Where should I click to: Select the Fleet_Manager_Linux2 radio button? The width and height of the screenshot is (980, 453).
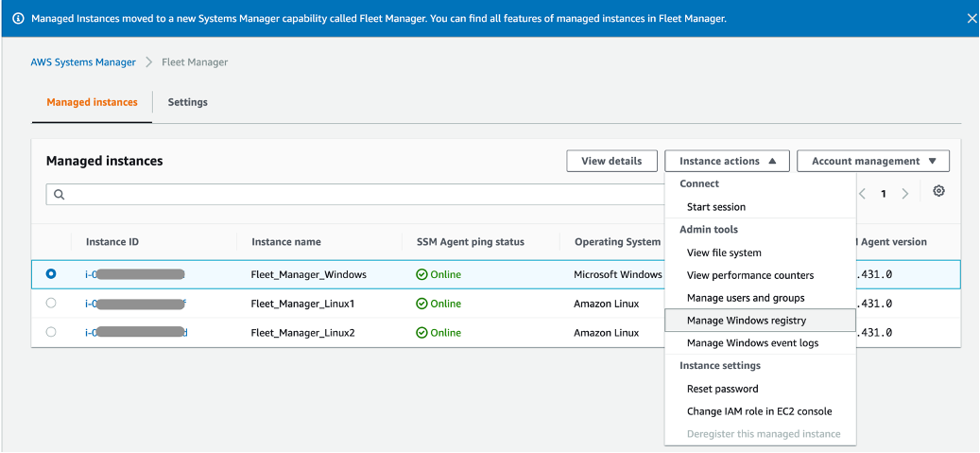click(x=51, y=332)
